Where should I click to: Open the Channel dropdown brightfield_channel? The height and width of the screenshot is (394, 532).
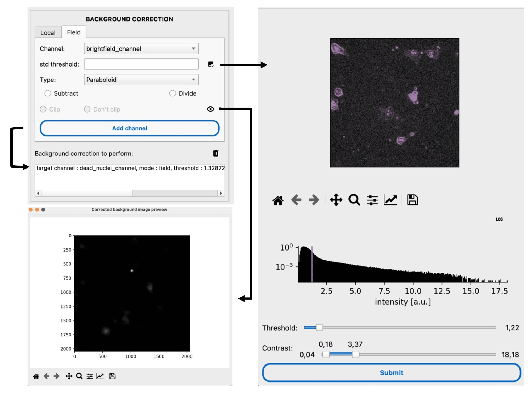141,49
